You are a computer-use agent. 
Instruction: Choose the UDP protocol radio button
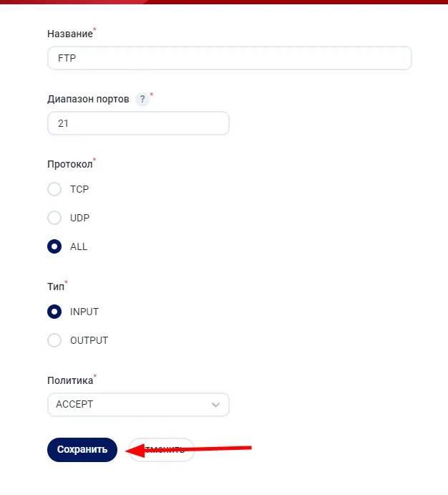(x=54, y=218)
